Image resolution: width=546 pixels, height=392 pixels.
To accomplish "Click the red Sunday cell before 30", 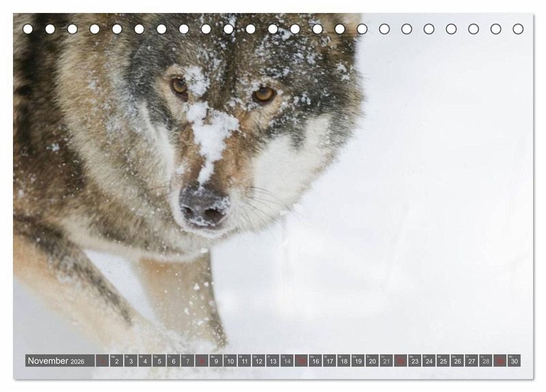I will pyautogui.click(x=500, y=361).
